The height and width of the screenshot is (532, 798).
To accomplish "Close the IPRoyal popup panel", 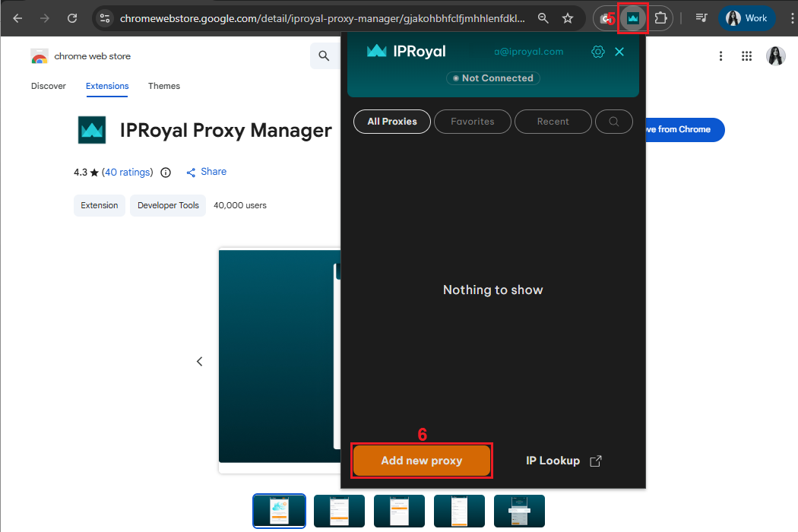I will (x=619, y=52).
